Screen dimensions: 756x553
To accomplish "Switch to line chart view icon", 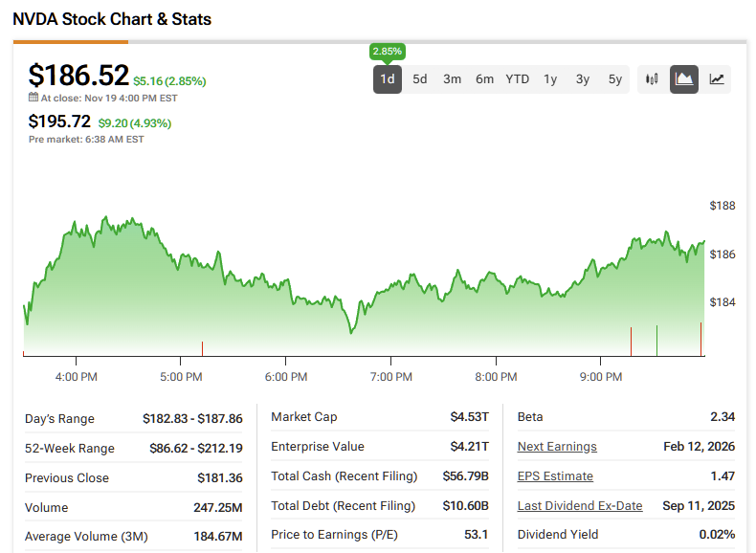I will pyautogui.click(x=716, y=79).
